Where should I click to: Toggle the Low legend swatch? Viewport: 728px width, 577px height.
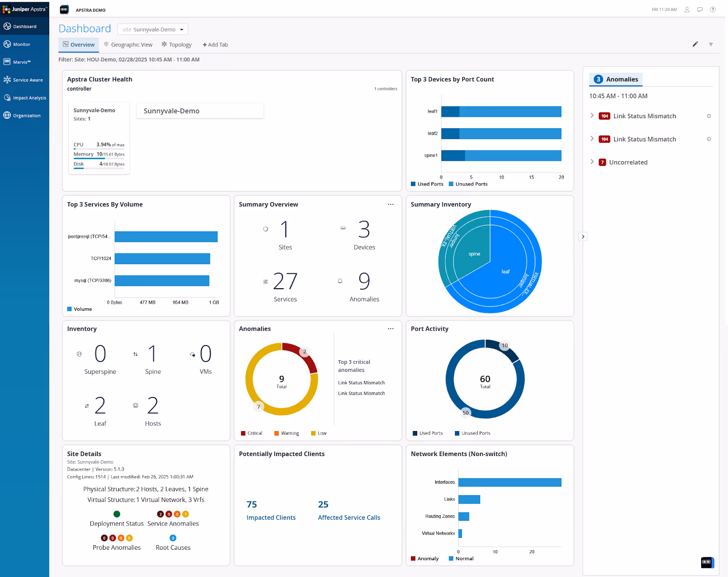313,433
